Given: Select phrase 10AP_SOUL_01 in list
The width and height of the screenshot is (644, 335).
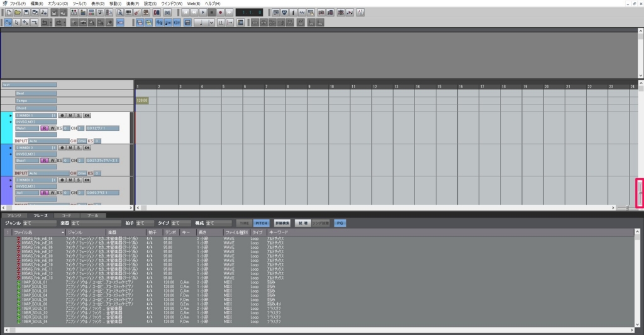Looking at the screenshot, I should [x=35, y=282].
